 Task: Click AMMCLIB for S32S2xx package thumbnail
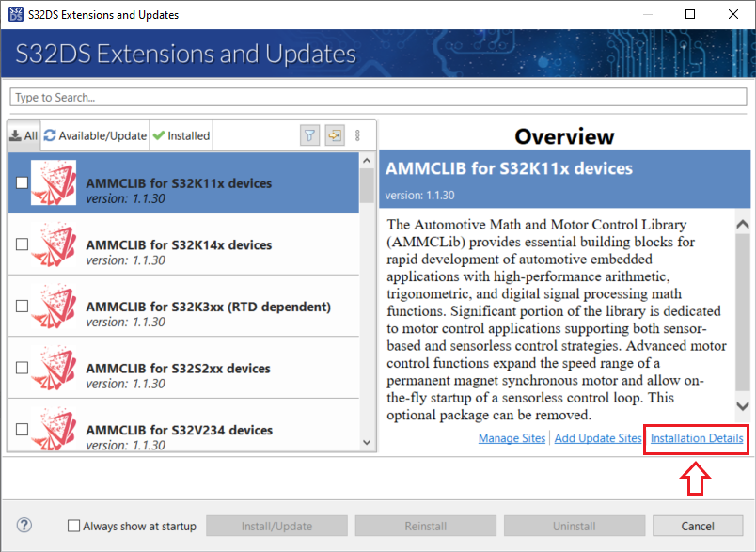54,368
